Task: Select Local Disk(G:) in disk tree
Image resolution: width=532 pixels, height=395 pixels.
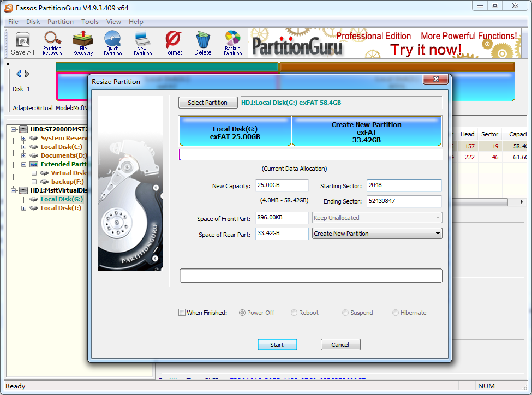Action: click(x=62, y=199)
